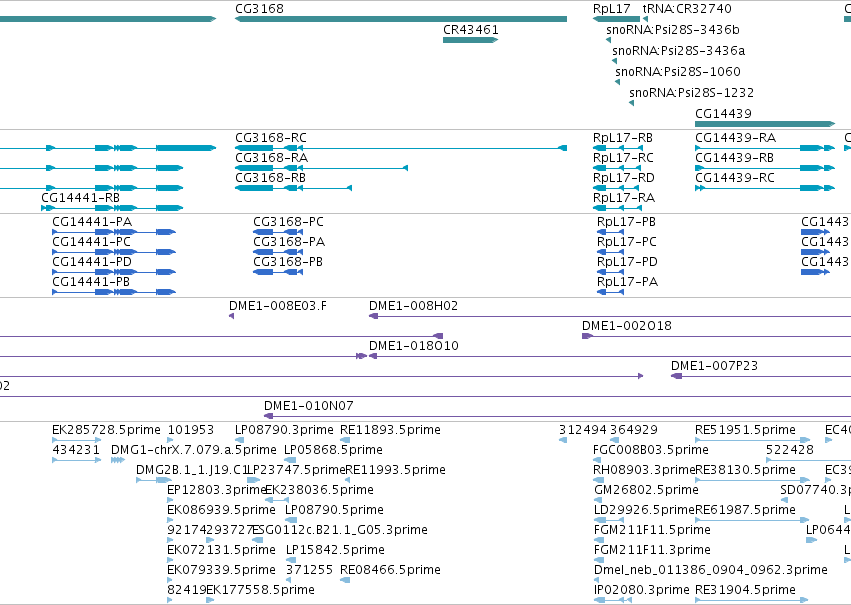The width and height of the screenshot is (851, 605).
Task: Select transcript CG3168-RB
Action: (x=294, y=188)
